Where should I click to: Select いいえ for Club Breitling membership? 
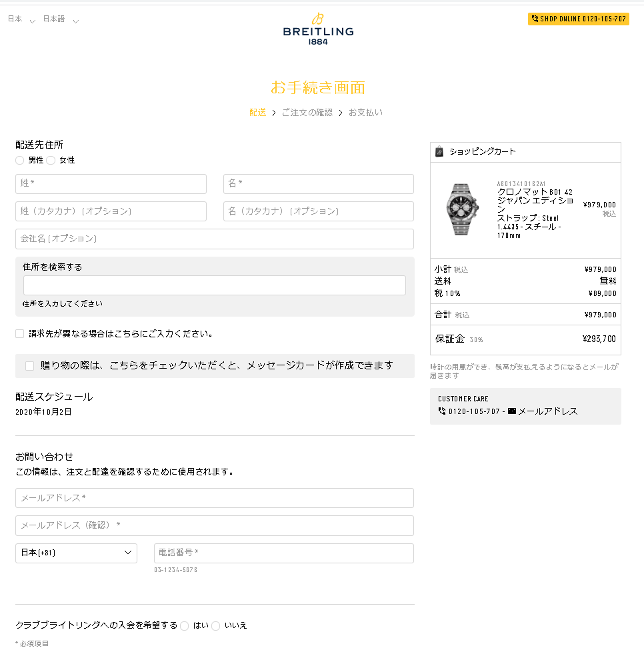[x=216, y=626]
